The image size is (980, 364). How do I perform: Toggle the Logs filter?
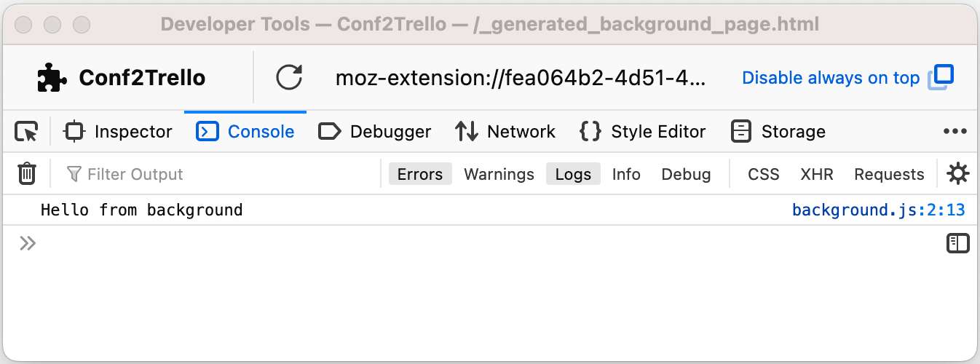pos(573,174)
